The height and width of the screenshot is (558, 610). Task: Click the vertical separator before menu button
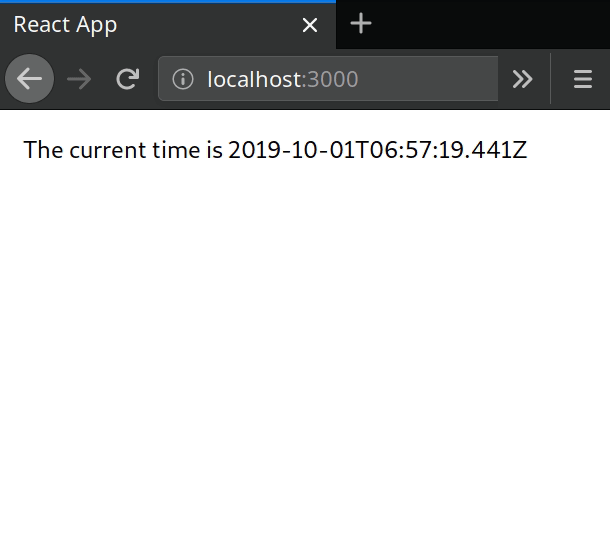[x=550, y=79]
